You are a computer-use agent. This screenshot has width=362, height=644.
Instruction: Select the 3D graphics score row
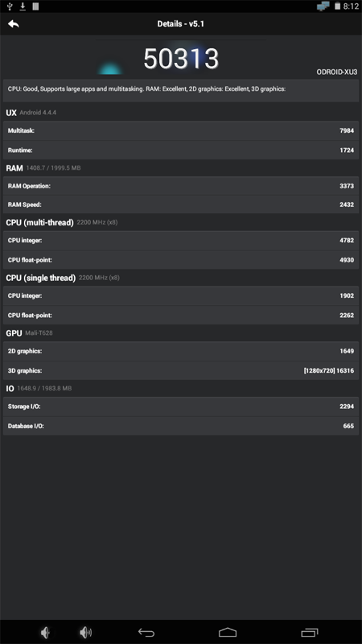point(181,370)
